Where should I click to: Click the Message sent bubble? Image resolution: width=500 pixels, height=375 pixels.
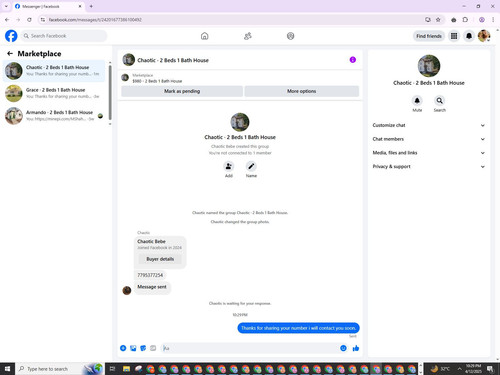pos(152,287)
